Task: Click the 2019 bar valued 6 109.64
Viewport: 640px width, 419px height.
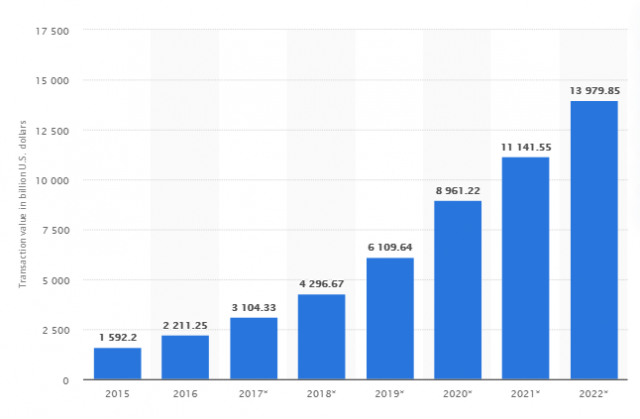Action: [x=390, y=319]
